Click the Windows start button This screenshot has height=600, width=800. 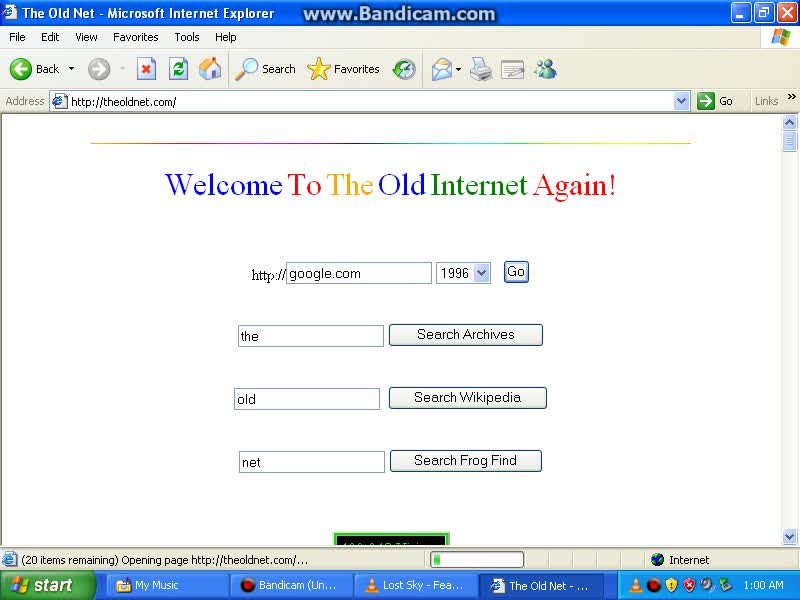[47, 585]
